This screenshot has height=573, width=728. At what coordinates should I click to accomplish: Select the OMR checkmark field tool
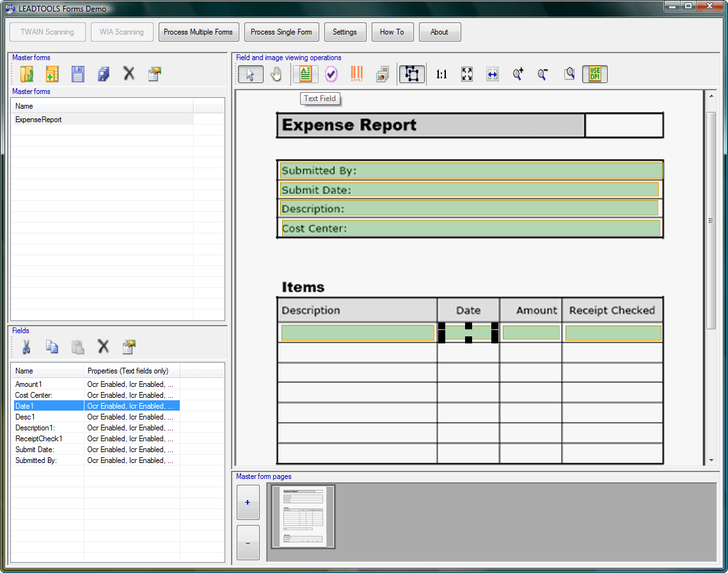[x=331, y=74]
